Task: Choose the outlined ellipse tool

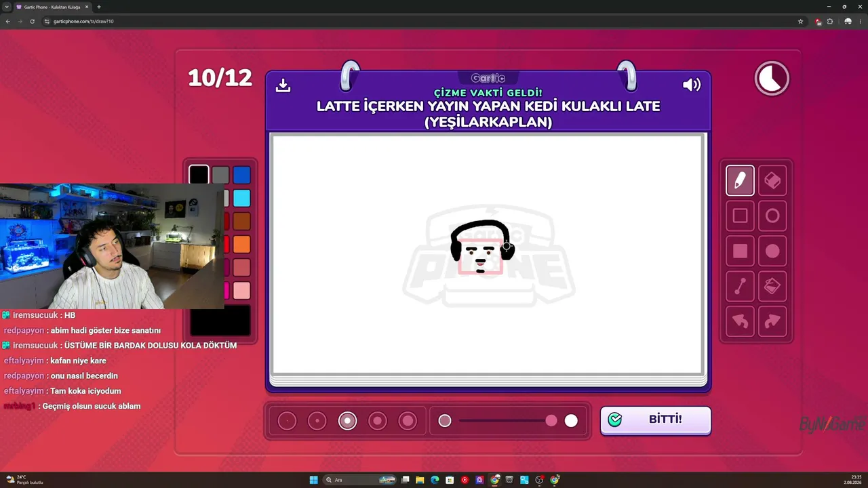Action: click(x=772, y=216)
